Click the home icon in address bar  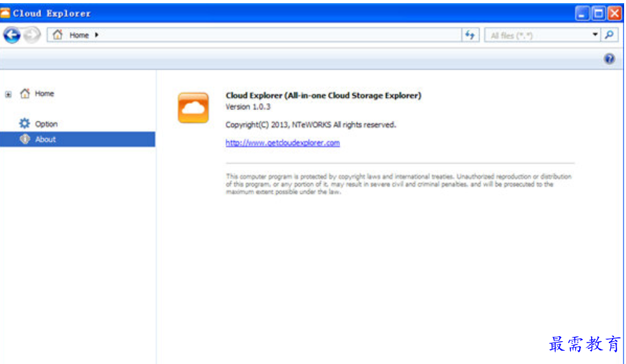tap(58, 35)
